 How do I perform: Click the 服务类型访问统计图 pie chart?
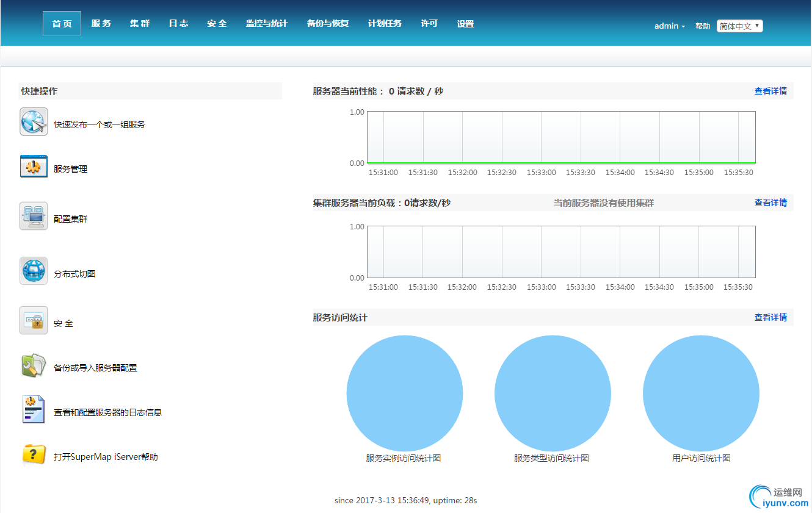[x=553, y=393]
